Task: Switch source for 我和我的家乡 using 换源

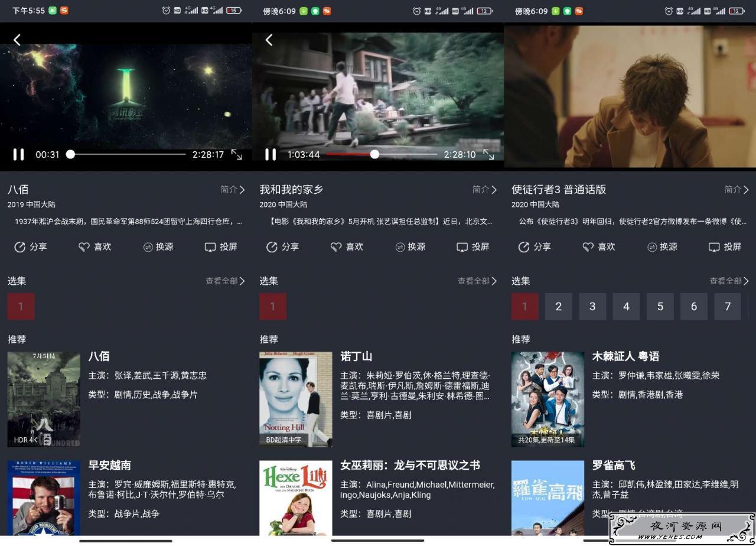Action: pyautogui.click(x=410, y=247)
